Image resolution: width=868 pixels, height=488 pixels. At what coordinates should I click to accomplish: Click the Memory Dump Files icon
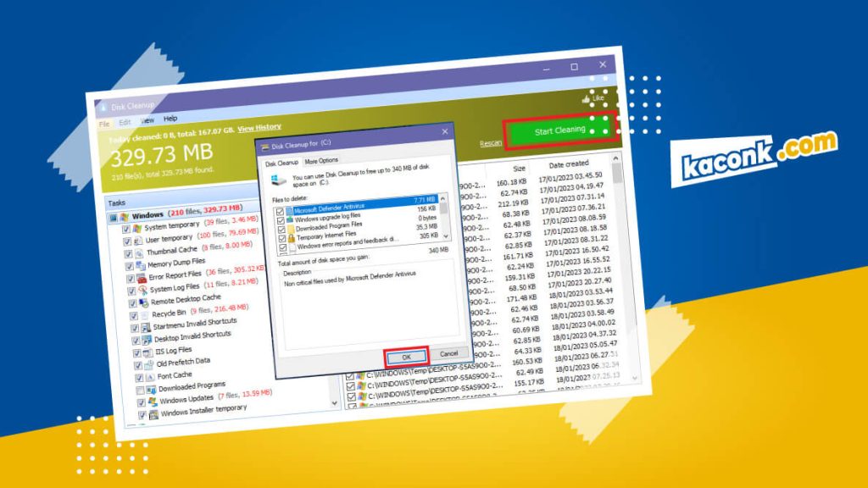pos(141,265)
